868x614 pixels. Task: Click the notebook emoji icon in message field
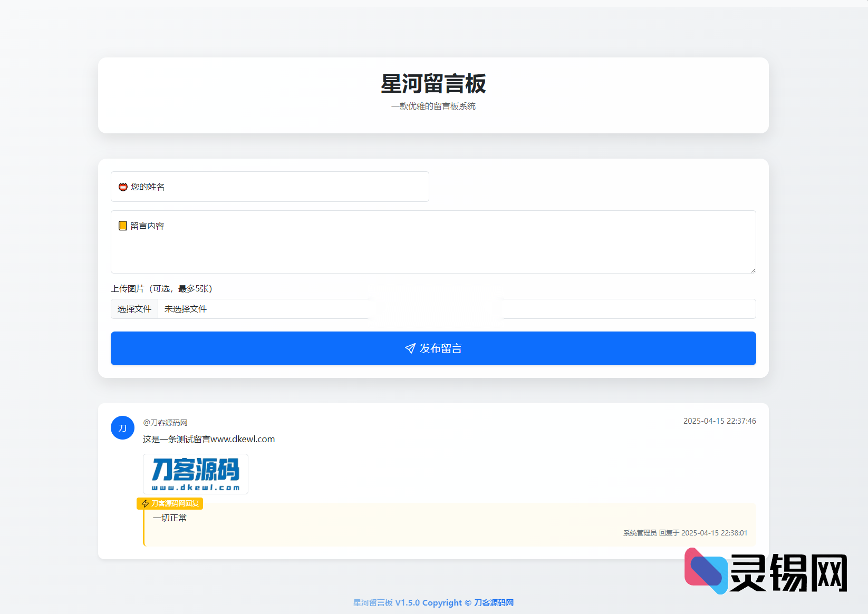click(x=122, y=226)
